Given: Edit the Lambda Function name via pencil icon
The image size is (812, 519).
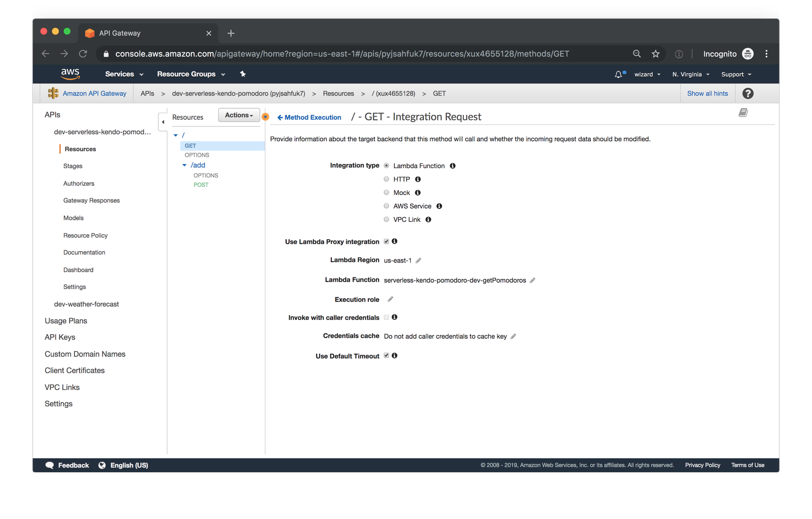Looking at the screenshot, I should coord(532,280).
